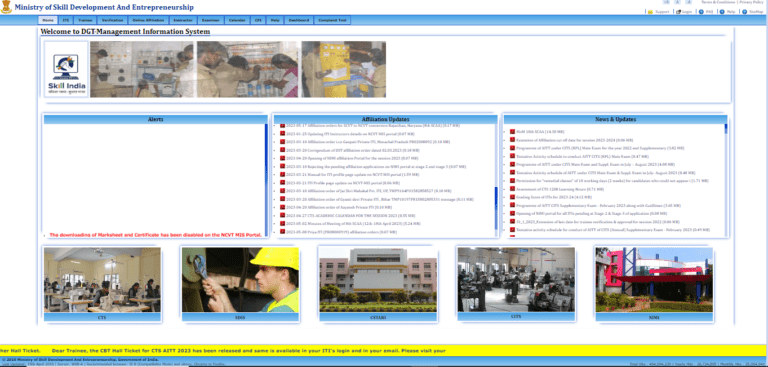The image size is (768, 367).
Task: Open the Home menu tab
Action: tap(48, 21)
